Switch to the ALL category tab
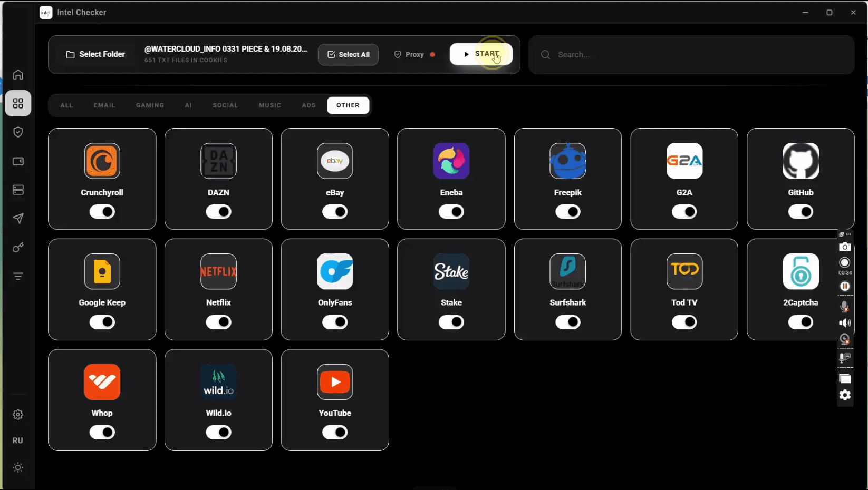This screenshot has width=868, height=490. [x=66, y=105]
